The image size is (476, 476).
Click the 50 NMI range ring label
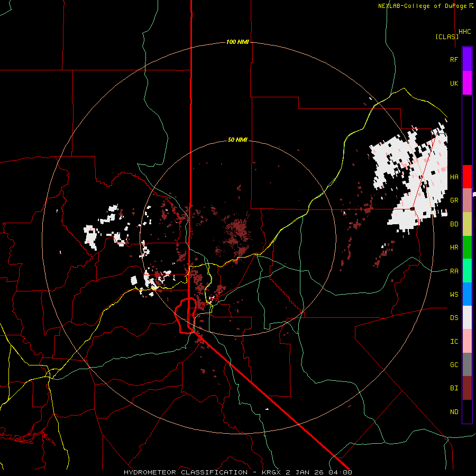coord(237,140)
